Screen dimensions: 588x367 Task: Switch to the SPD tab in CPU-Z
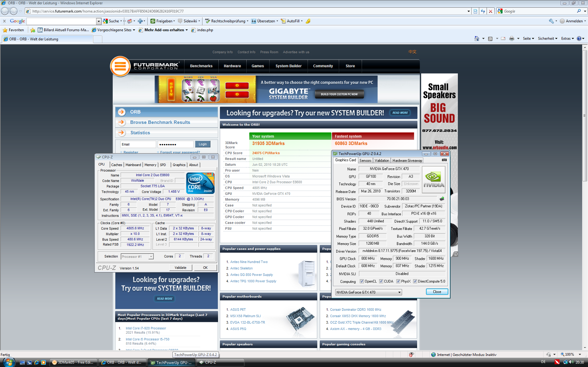pyautogui.click(x=163, y=165)
